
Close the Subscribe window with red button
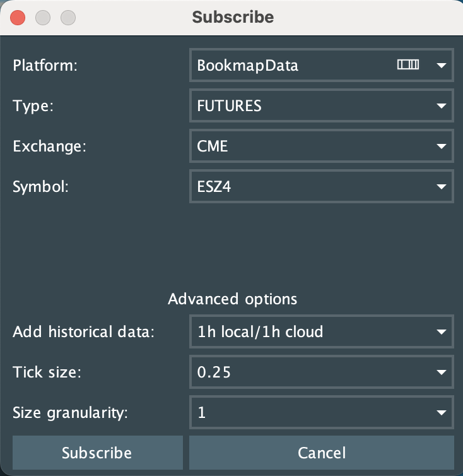18,18
